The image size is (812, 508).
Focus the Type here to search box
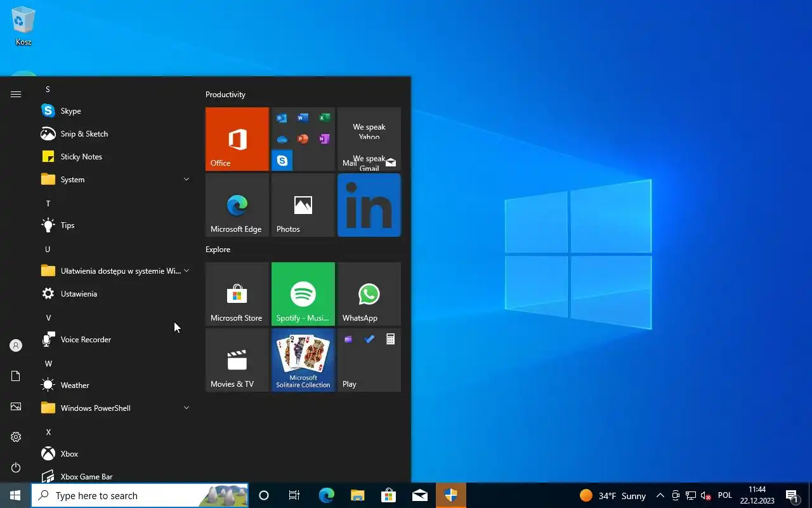140,495
